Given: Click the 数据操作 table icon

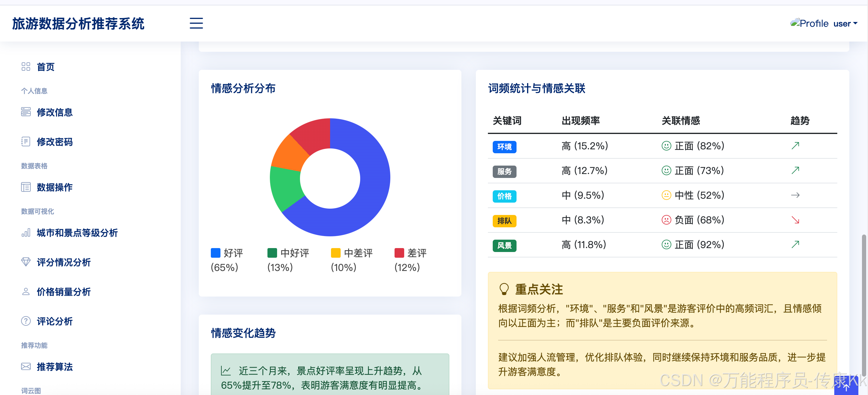Looking at the screenshot, I should point(26,187).
